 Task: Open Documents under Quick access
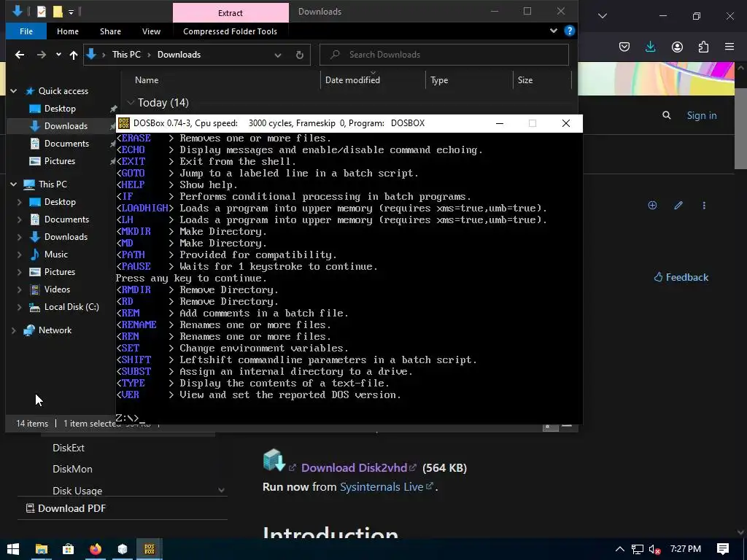[66, 144]
